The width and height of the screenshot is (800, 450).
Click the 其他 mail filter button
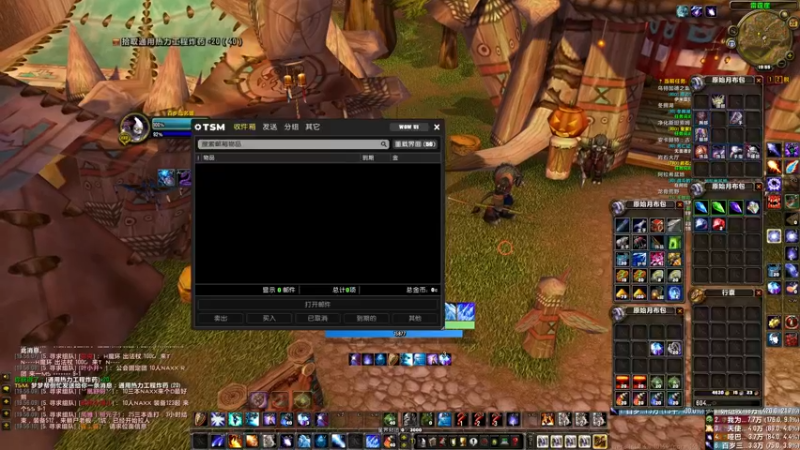415,318
